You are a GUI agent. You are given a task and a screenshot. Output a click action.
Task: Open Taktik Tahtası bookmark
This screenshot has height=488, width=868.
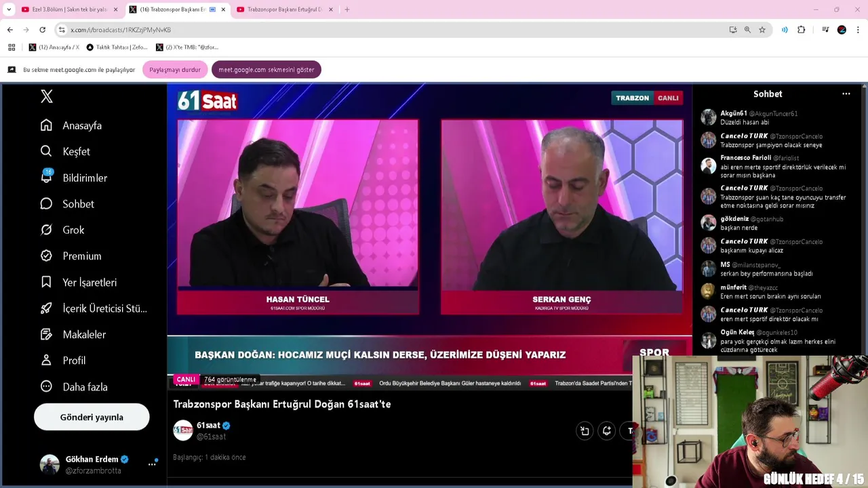point(117,47)
